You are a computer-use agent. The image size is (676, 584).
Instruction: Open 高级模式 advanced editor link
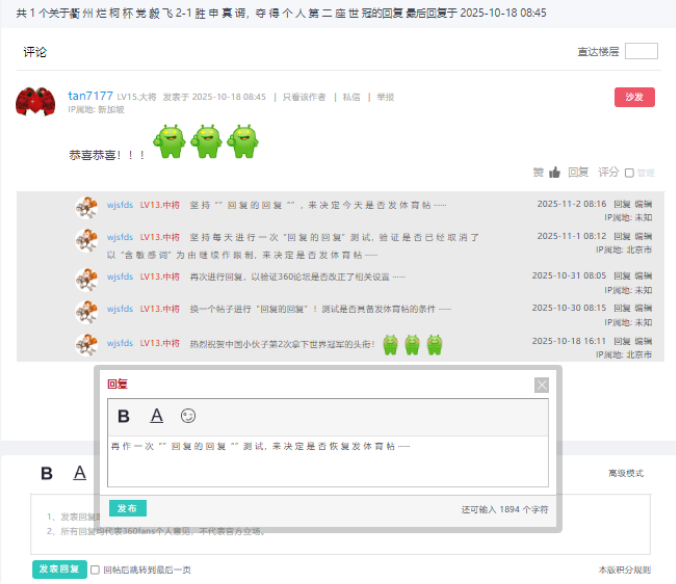626,473
